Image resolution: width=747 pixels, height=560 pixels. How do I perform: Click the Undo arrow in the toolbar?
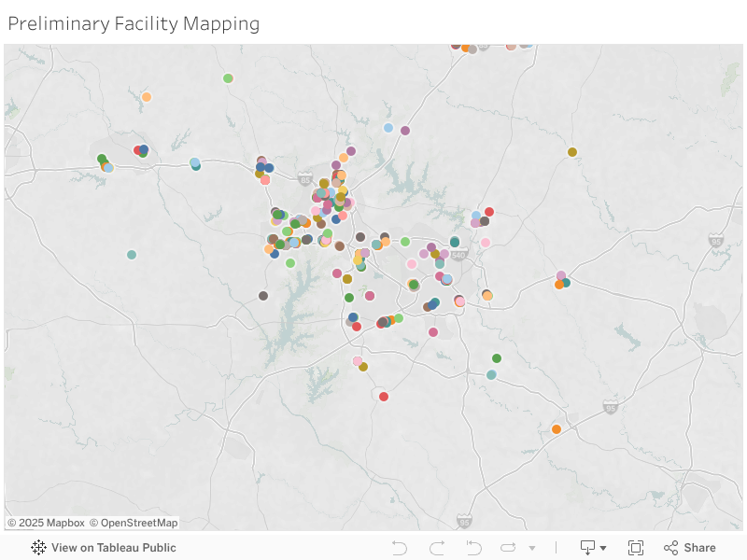tap(400, 547)
